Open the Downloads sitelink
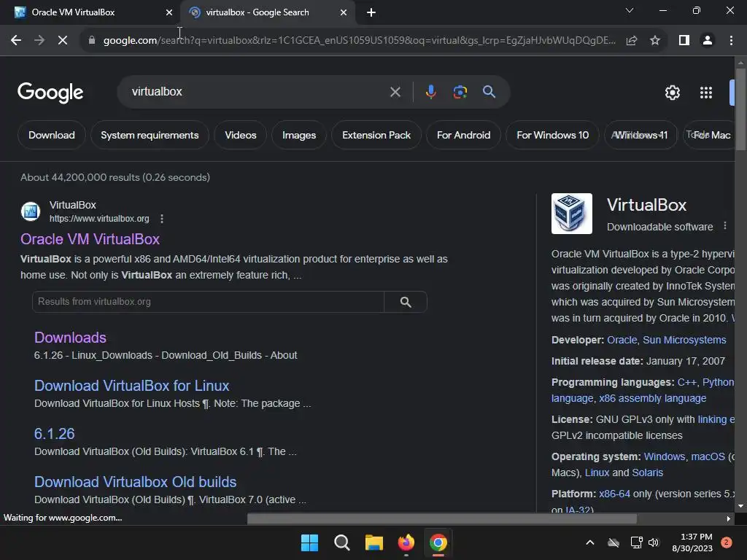The image size is (747, 560). 70,338
